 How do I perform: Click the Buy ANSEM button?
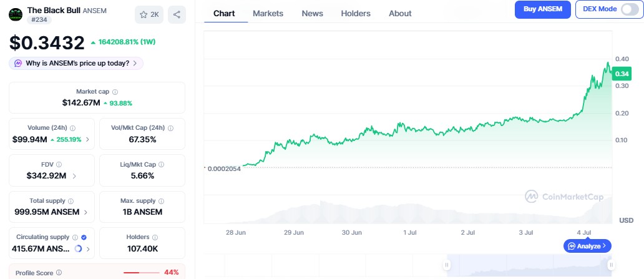542,9
